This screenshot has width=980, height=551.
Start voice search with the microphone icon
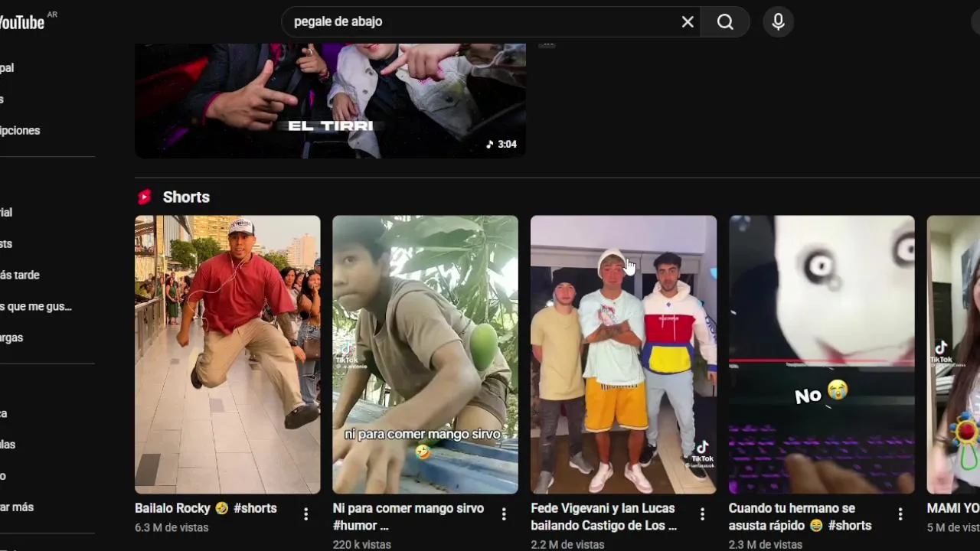click(778, 22)
